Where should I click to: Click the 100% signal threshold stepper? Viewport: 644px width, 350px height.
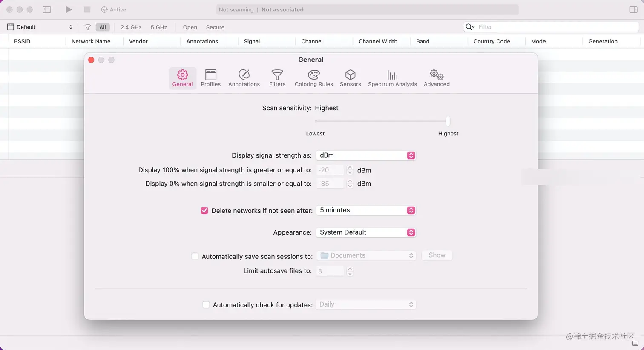pos(350,170)
